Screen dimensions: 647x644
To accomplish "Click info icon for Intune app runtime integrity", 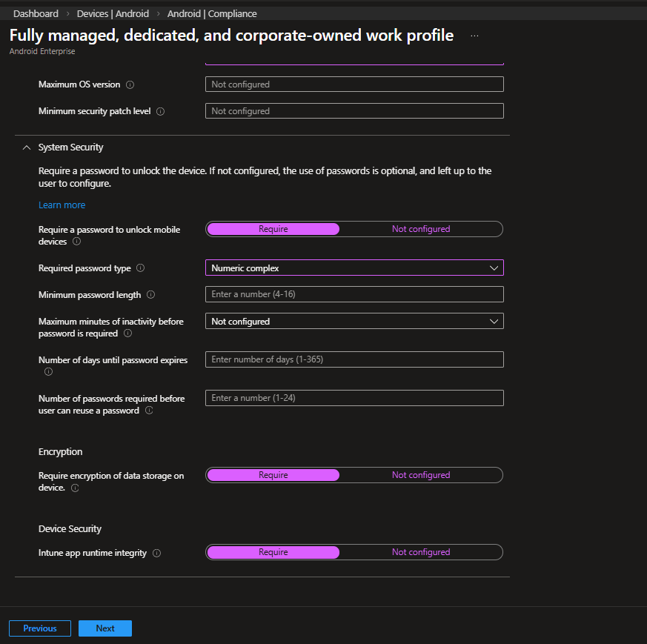I will pos(157,553).
